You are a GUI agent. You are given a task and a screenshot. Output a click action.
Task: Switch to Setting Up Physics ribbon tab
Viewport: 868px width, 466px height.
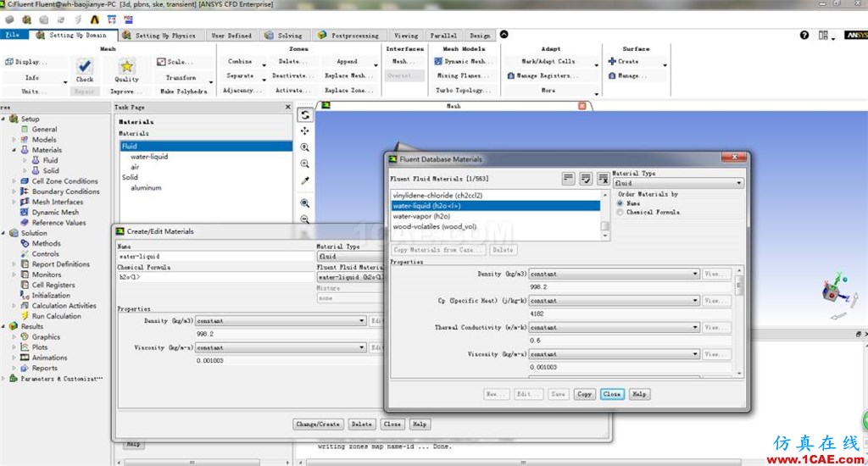pyautogui.click(x=159, y=36)
